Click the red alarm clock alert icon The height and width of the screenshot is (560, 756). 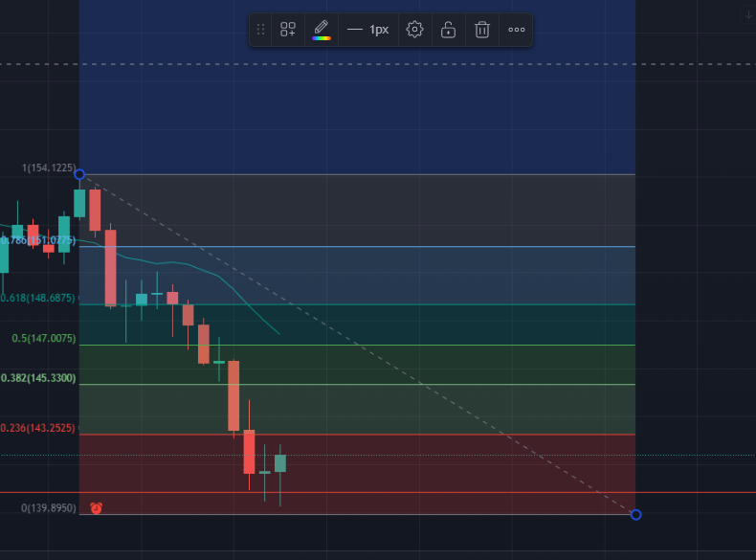[x=97, y=508]
